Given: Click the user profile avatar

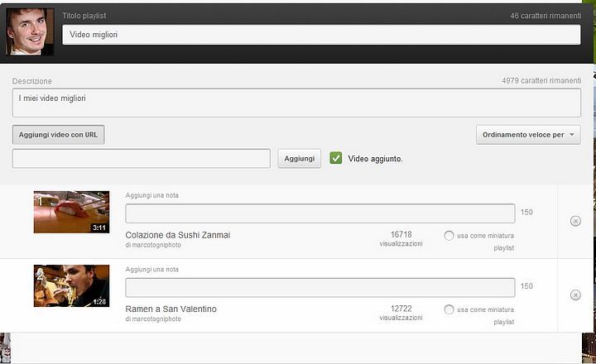Looking at the screenshot, I should [30, 32].
